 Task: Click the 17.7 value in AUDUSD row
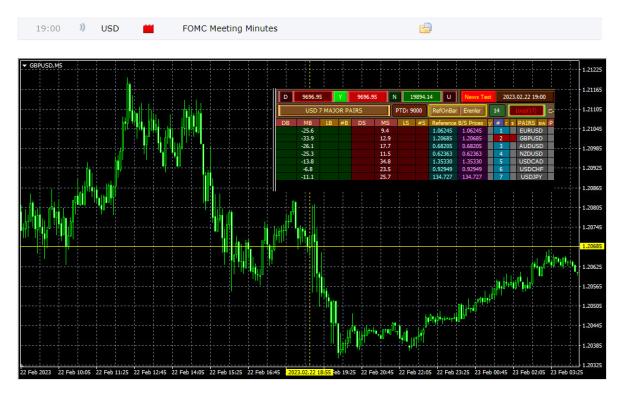(x=385, y=146)
